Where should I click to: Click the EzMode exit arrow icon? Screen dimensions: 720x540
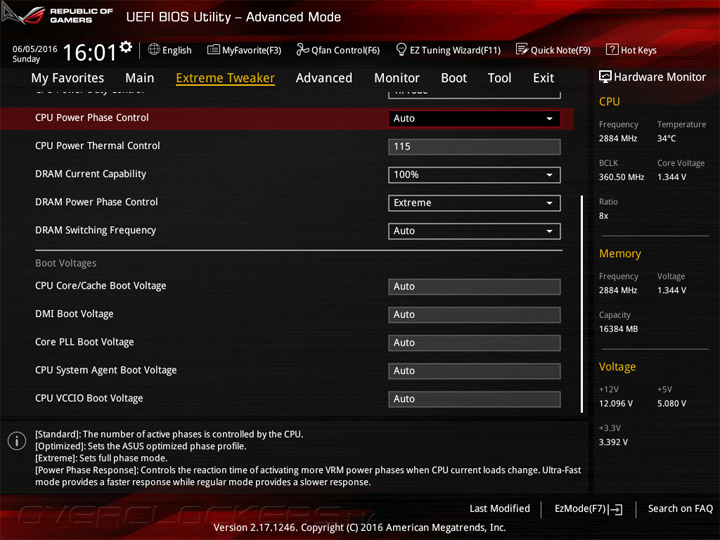coord(616,509)
